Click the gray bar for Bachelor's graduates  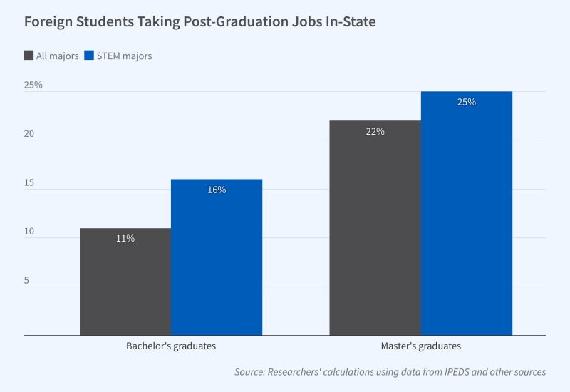(x=125, y=285)
